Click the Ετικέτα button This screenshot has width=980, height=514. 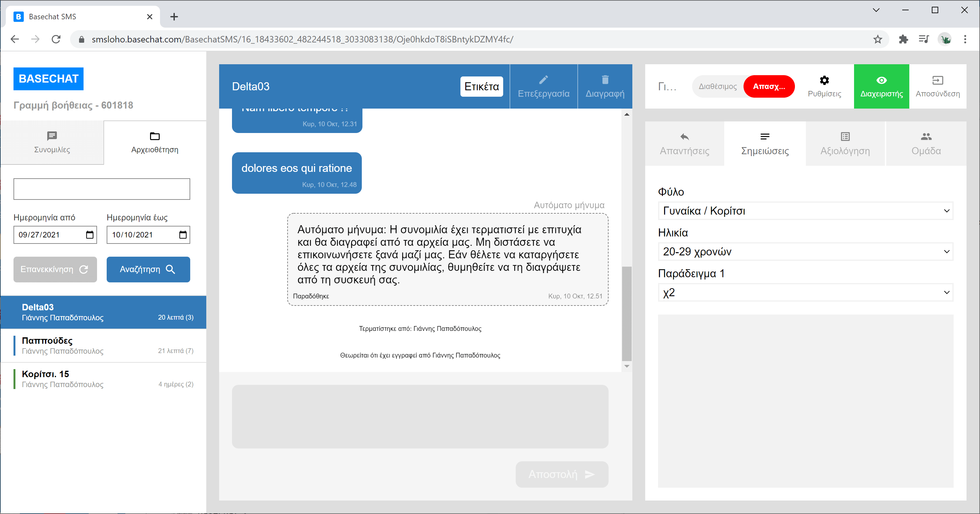481,87
